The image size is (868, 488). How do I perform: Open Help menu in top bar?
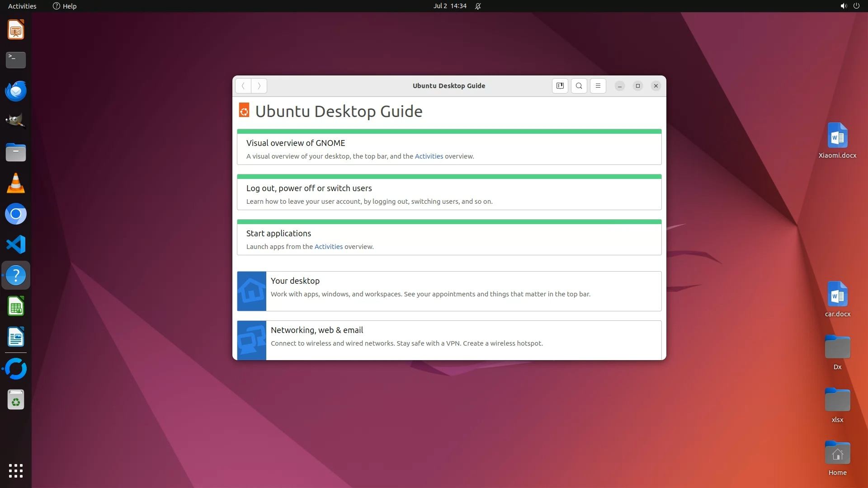65,6
